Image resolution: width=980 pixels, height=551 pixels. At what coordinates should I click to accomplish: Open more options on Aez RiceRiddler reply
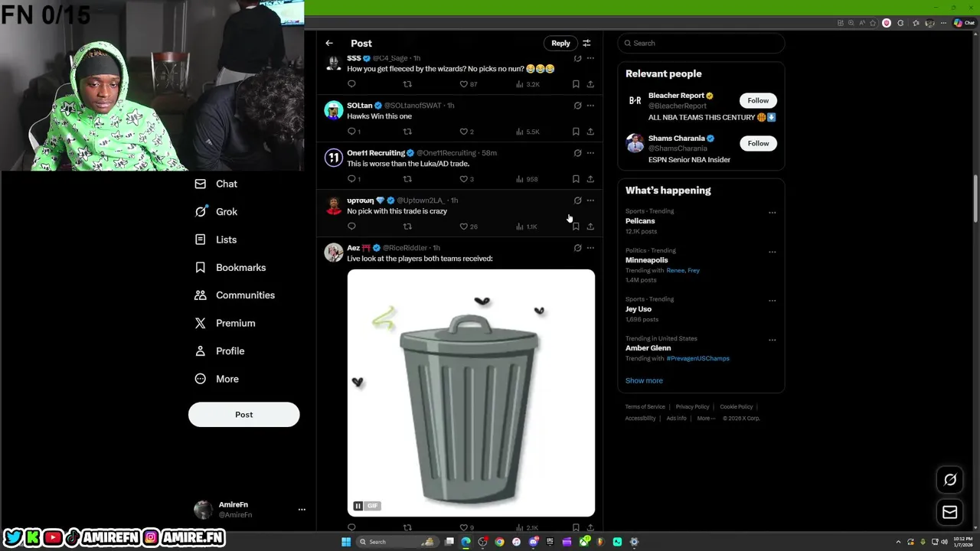point(590,248)
